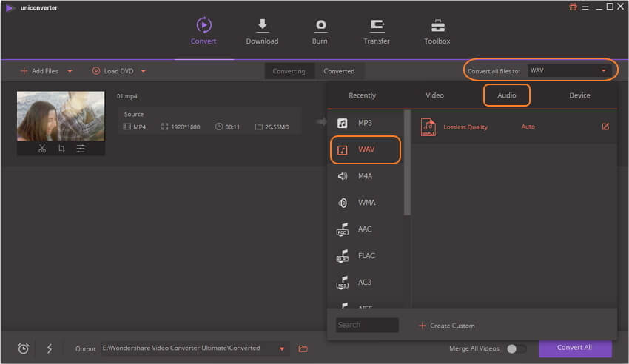Select the WAV format
This screenshot has height=364, width=629.
point(365,149)
